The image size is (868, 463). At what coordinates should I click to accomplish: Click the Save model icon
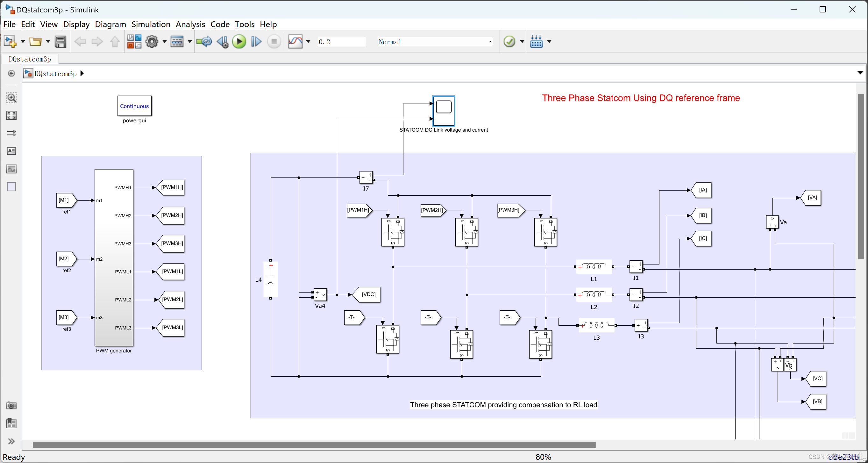point(60,42)
